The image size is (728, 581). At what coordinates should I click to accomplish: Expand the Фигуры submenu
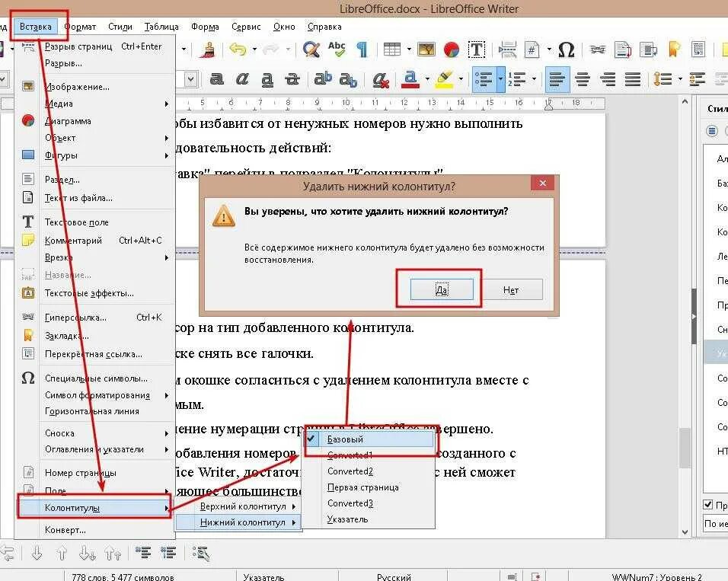pos(95,155)
